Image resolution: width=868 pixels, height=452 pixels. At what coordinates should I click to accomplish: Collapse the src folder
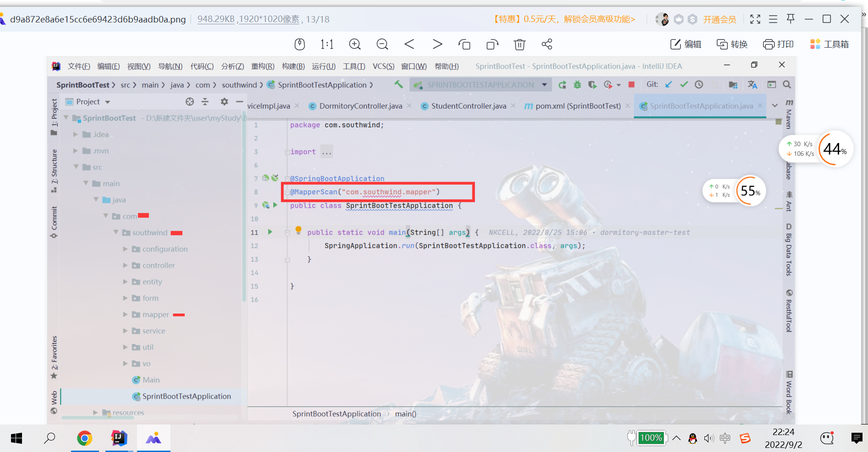coord(76,167)
